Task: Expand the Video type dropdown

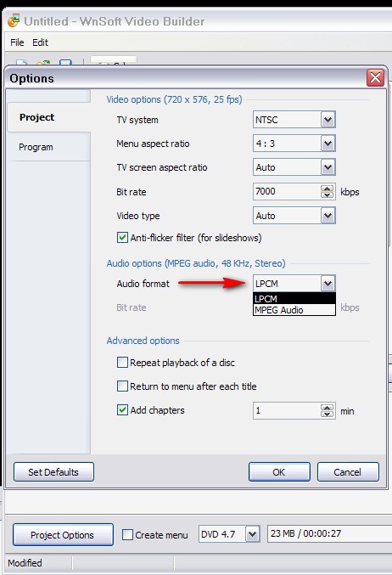Action: tap(328, 216)
